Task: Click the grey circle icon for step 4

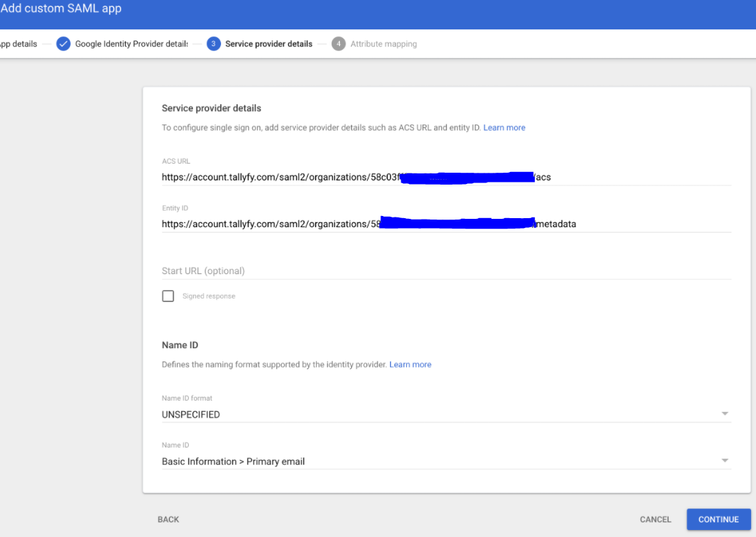Action: (338, 43)
